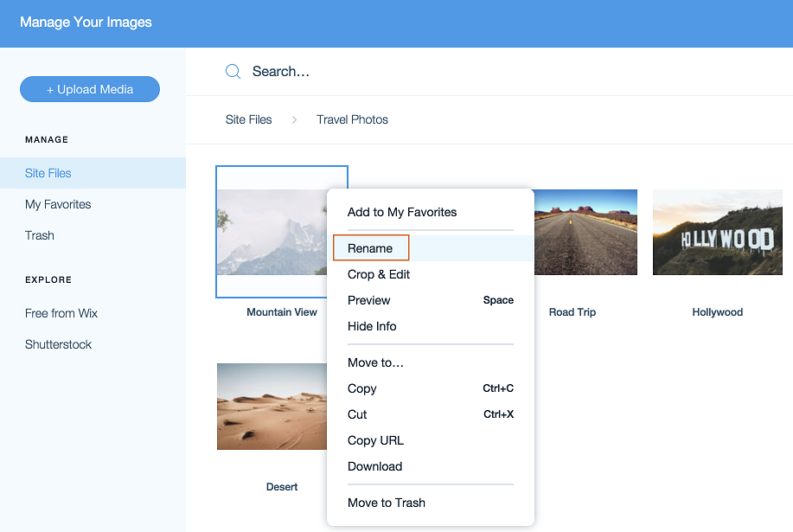Screen dimensions: 793x532
Task: Click the breadcrumb chevron arrow
Action: (x=294, y=120)
